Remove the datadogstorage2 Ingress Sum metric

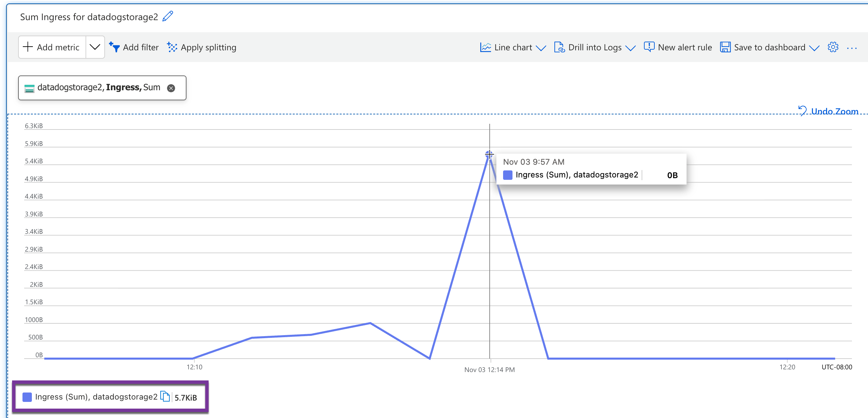pyautogui.click(x=171, y=88)
